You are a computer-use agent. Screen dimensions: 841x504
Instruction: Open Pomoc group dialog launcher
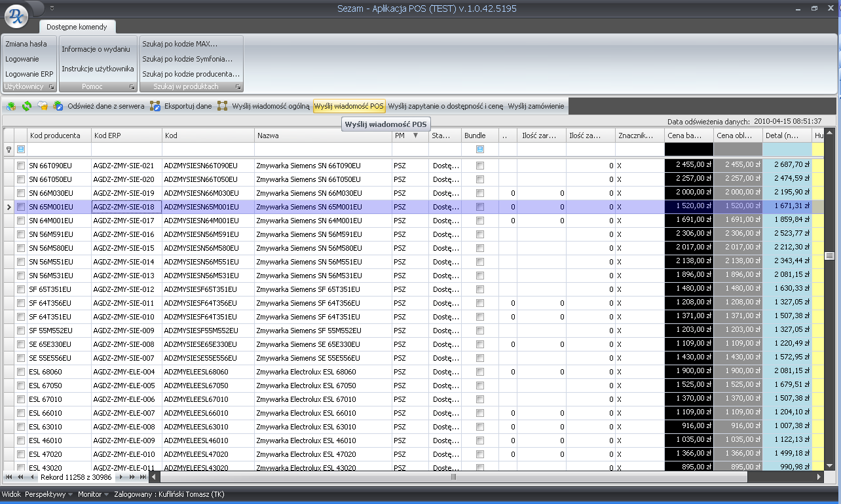(x=132, y=86)
